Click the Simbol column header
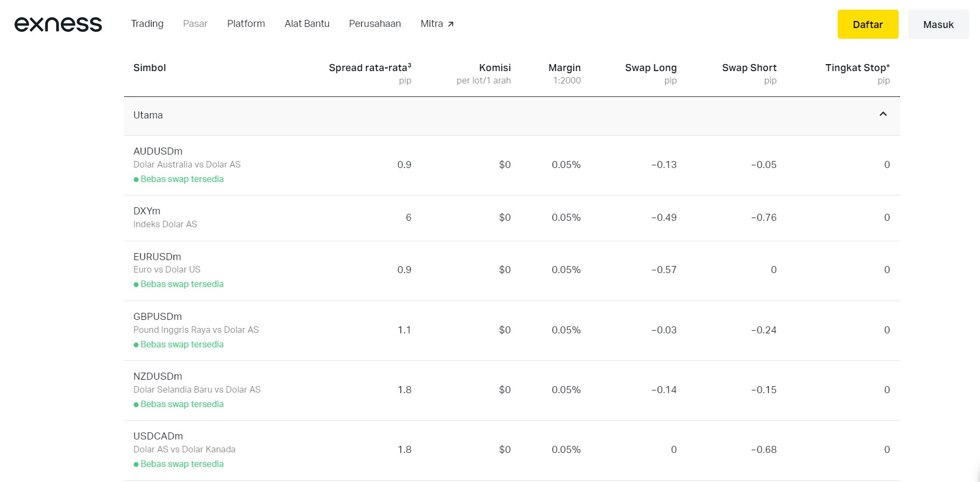This screenshot has height=482, width=980. pyautogui.click(x=149, y=68)
